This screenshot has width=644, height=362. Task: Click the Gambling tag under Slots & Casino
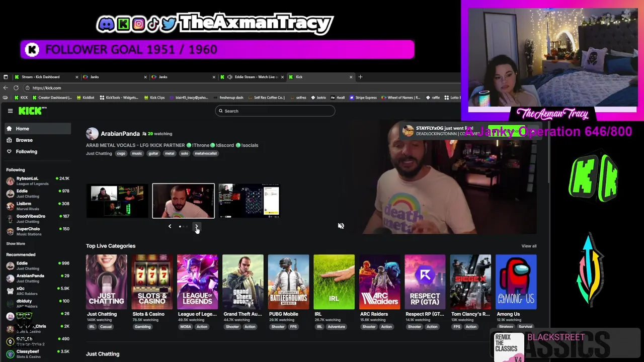142,327
